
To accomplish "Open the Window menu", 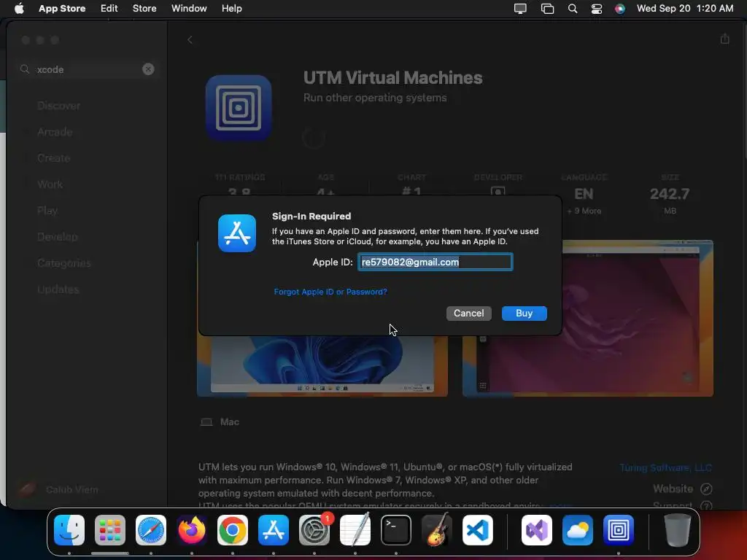I will [x=189, y=8].
